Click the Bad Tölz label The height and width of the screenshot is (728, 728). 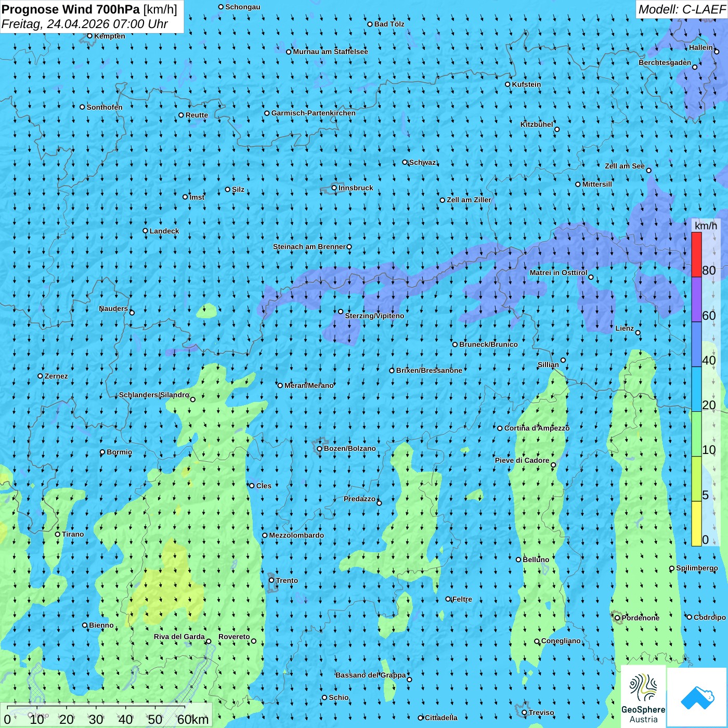pos(389,24)
